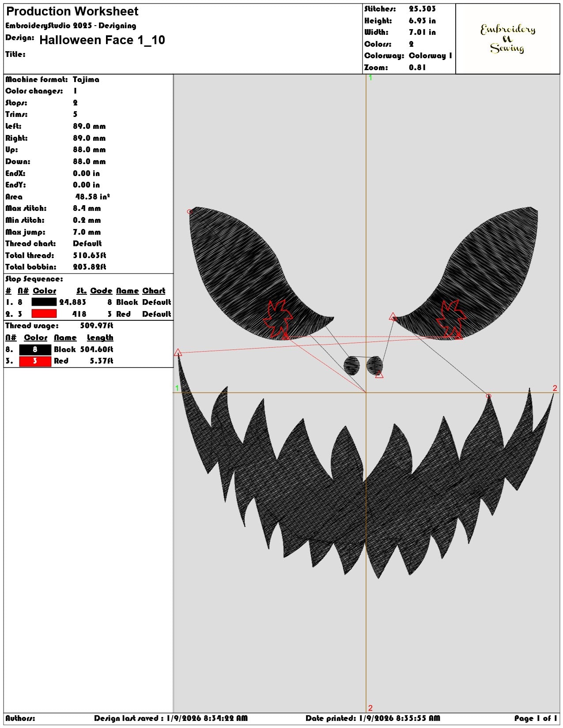Select machine format 'Tajima'
This screenshot has height=728, width=563.
(86, 79)
